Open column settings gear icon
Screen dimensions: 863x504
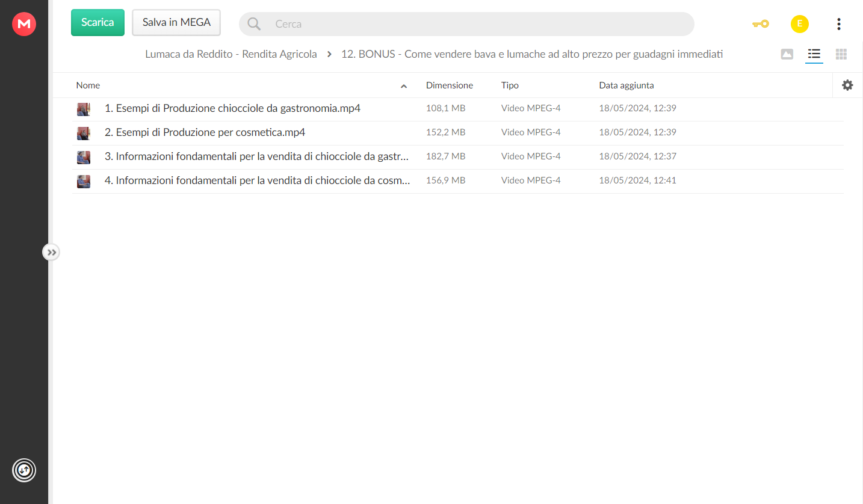pos(847,85)
